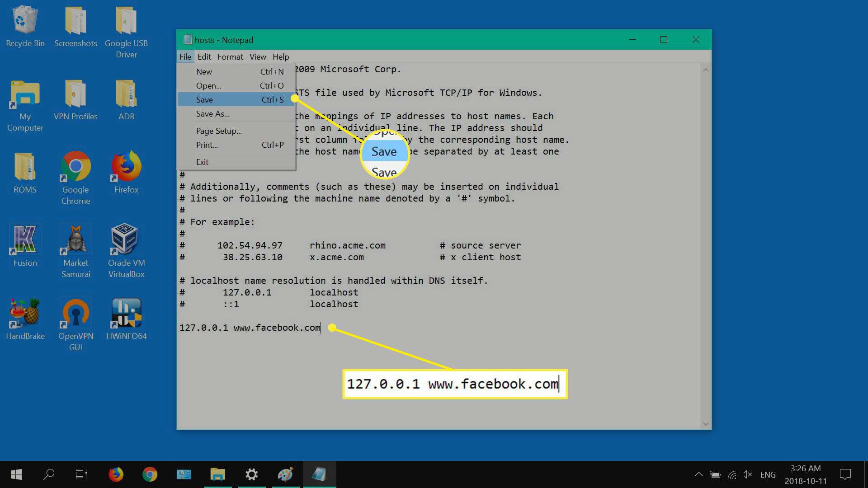
Task: Switch to Notepad on the taskbar
Action: (x=319, y=474)
